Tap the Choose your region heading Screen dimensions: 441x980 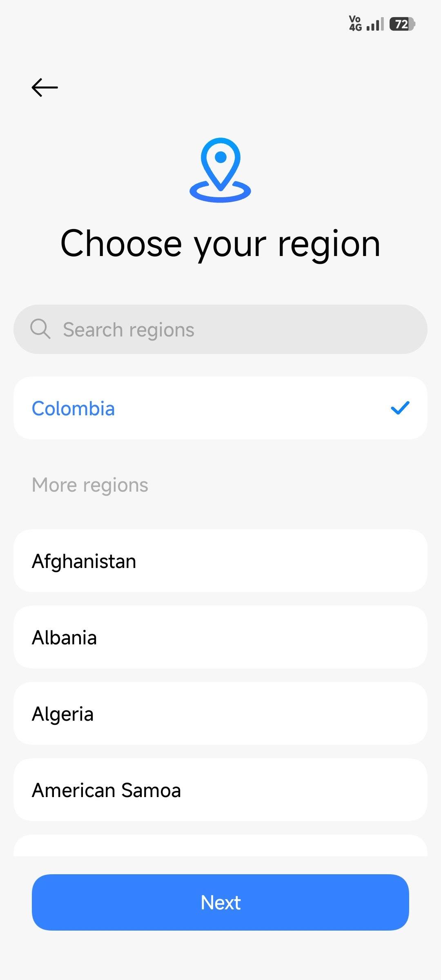[220, 244]
